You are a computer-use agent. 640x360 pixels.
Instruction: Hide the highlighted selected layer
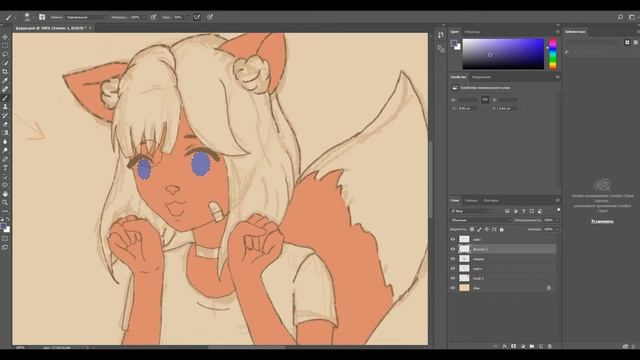pos(453,249)
